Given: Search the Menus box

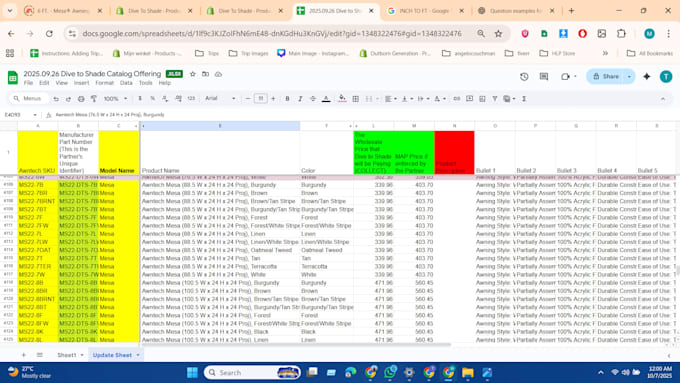Looking at the screenshot, I should [x=29, y=99].
